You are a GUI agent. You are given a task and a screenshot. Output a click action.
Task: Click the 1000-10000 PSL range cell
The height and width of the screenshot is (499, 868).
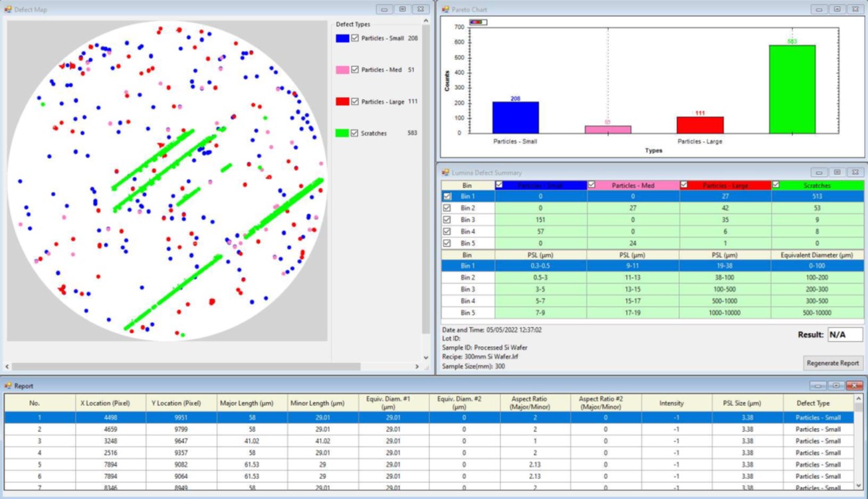pyautogui.click(x=726, y=312)
